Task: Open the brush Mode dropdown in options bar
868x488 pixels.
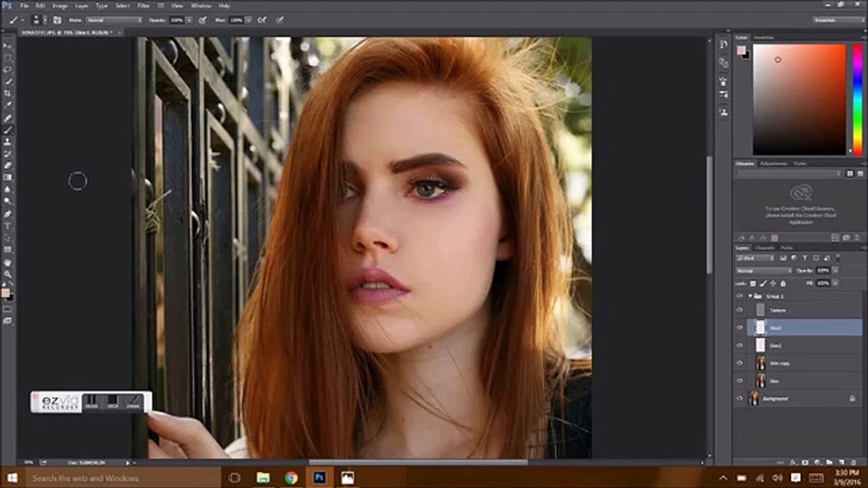Action: (x=114, y=20)
